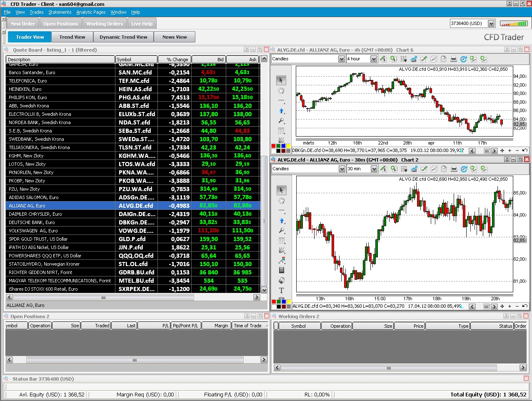Select the hand pan tool in the 30 min chart
Screen dimensions: 532x401
pyautogui.click(x=282, y=201)
